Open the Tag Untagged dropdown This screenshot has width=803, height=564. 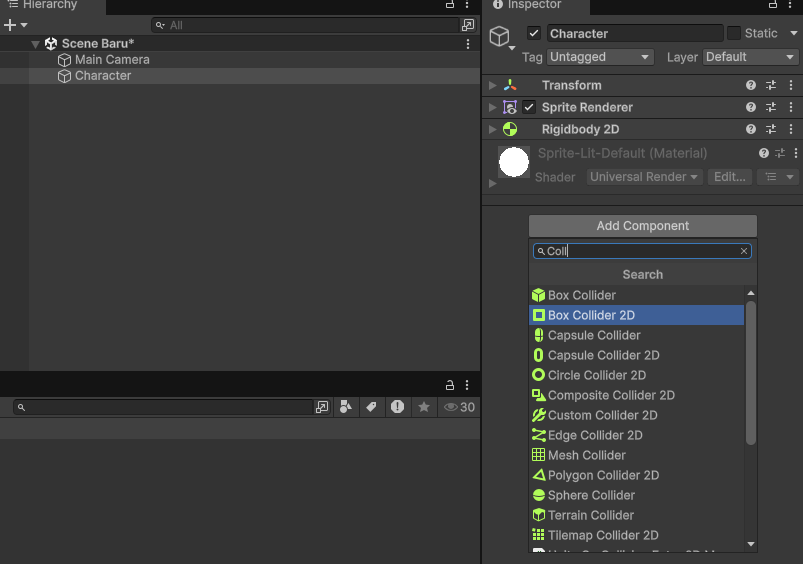tap(600, 57)
